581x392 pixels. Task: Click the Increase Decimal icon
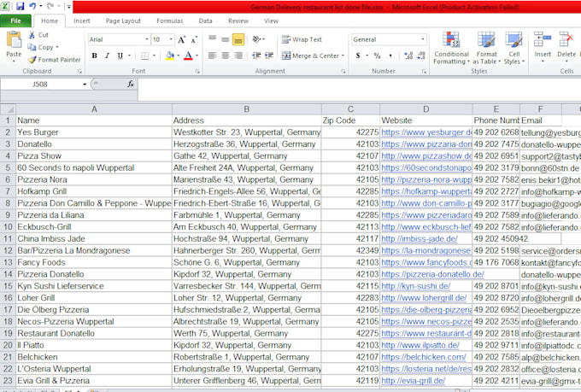tap(408, 56)
